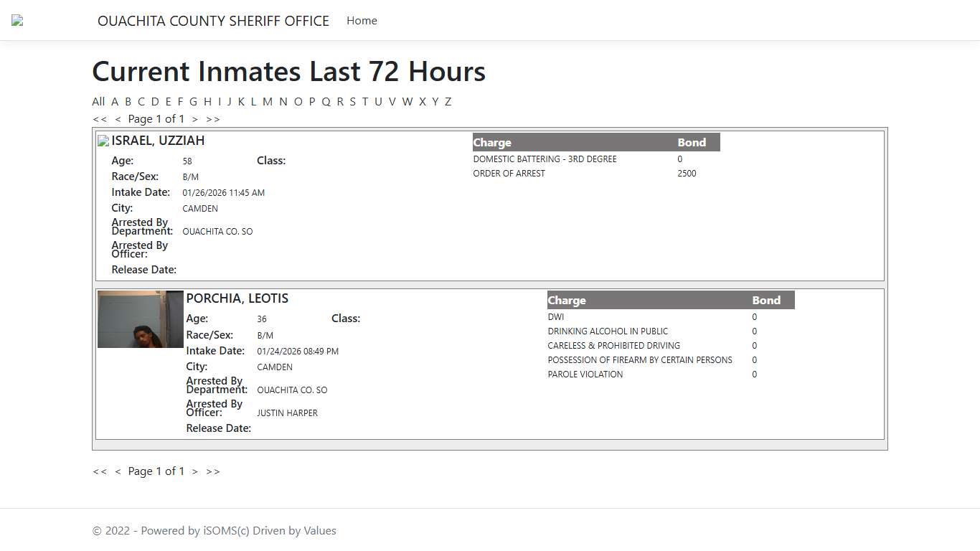Jump to last page using top >> control
980x551 pixels.
point(213,119)
